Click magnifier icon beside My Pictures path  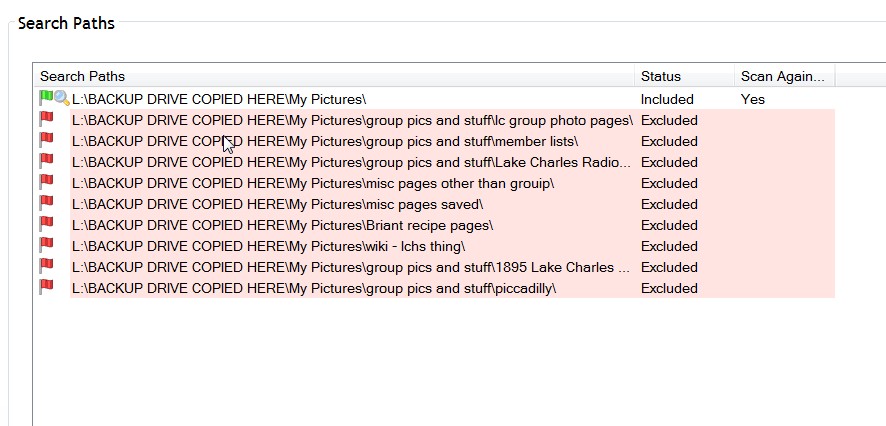(x=61, y=98)
